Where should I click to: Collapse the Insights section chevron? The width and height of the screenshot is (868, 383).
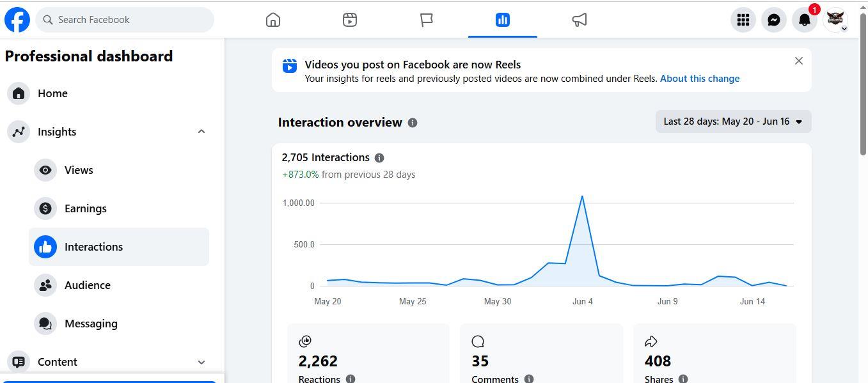point(201,132)
